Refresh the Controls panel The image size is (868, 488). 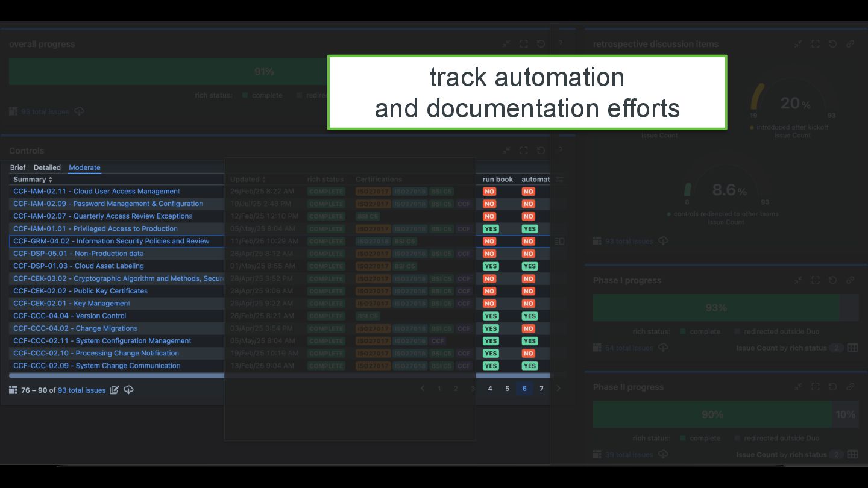click(x=541, y=151)
